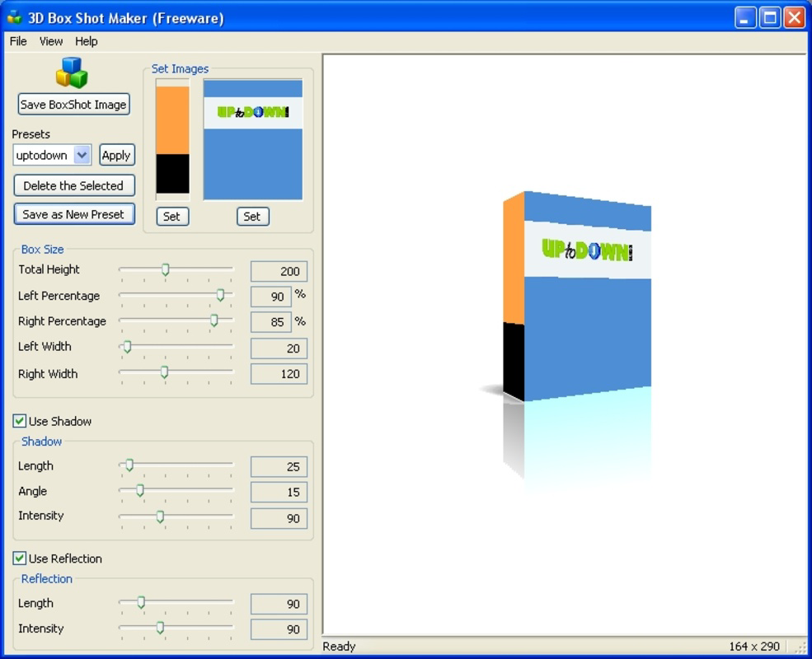This screenshot has height=659, width=812.
Task: Open the Presets dropdown list
Action: (82, 155)
